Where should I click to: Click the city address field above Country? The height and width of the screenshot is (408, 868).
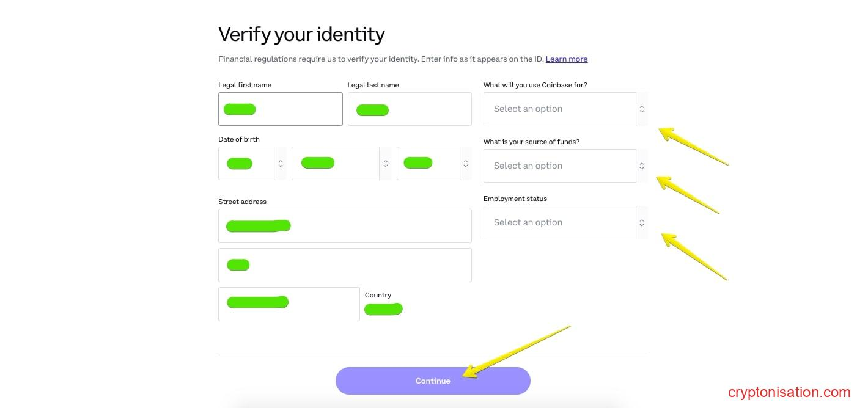pos(289,304)
